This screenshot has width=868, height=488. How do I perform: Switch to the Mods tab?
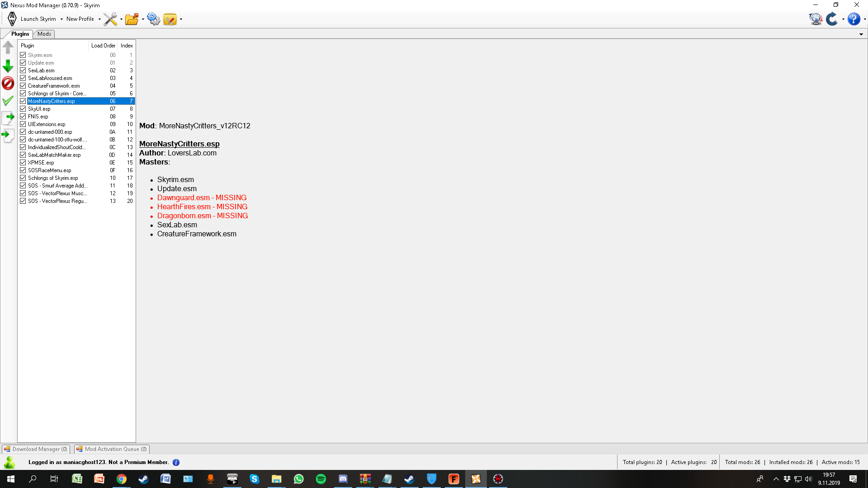[x=44, y=34]
